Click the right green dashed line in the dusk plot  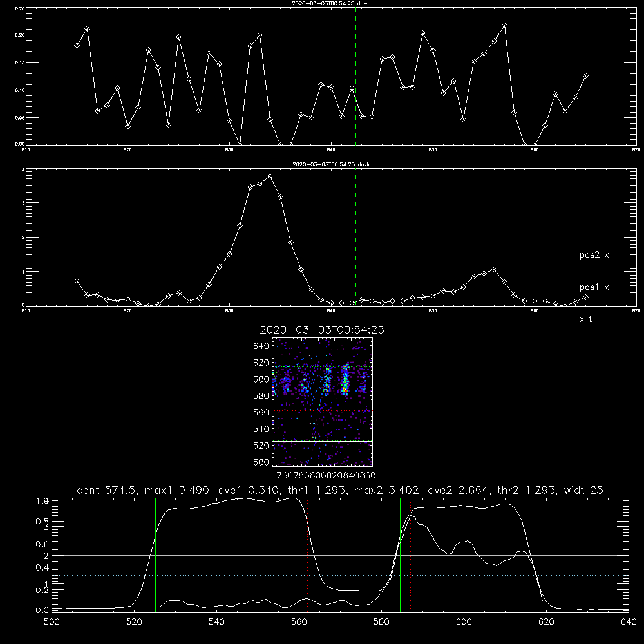(355, 238)
